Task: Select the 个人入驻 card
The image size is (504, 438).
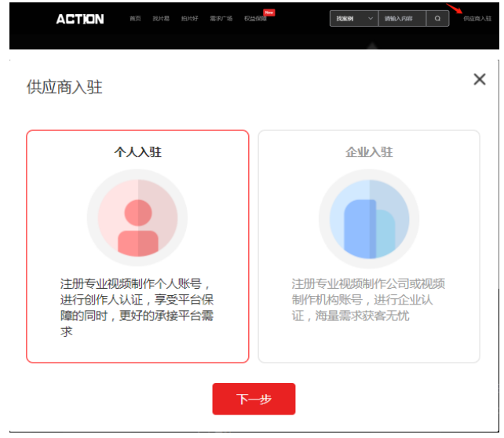Action: coord(137,246)
